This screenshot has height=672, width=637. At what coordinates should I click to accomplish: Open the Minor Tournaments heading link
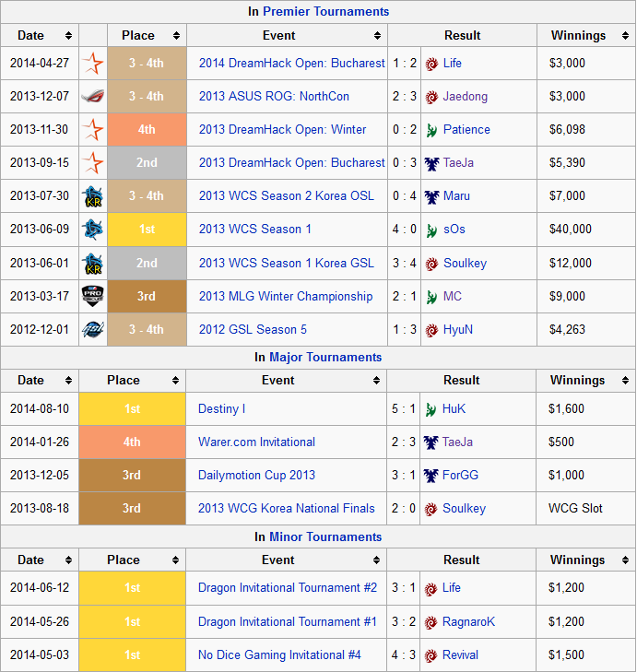coord(325,536)
